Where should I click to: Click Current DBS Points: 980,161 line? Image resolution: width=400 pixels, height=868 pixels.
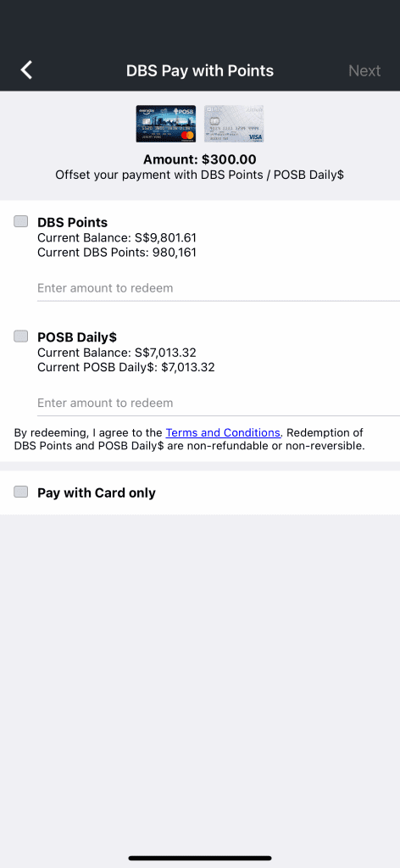(x=117, y=253)
